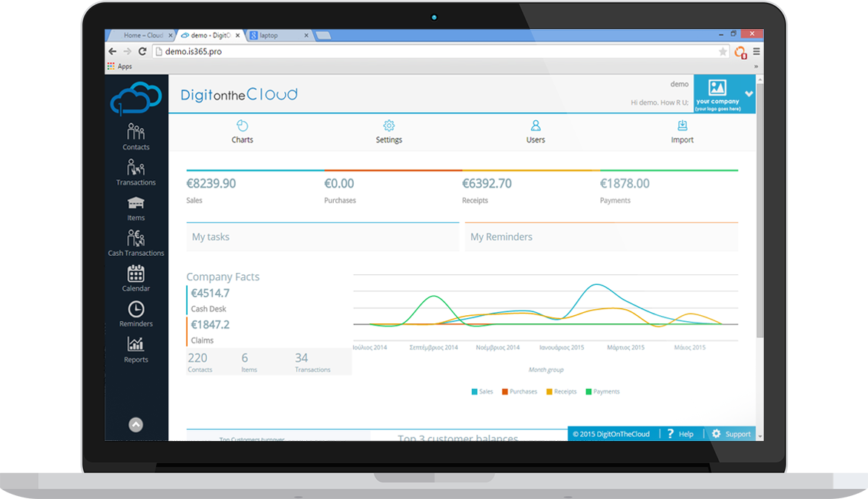Expand the company profile dropdown chevron
This screenshot has width=868, height=499.
click(749, 93)
